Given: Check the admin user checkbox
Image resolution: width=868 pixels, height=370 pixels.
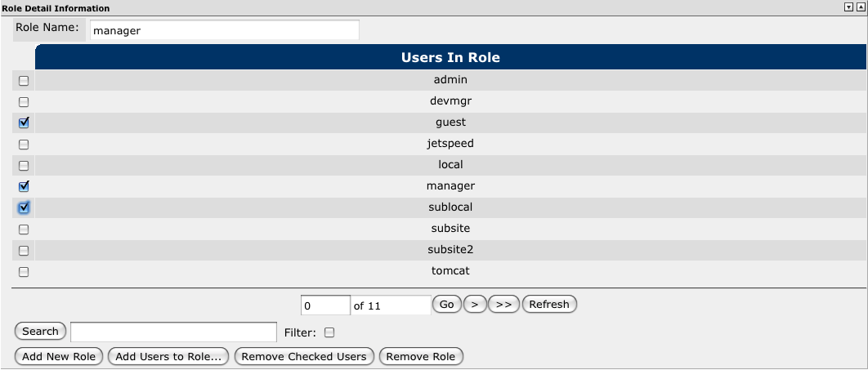Looking at the screenshot, I should (x=24, y=81).
